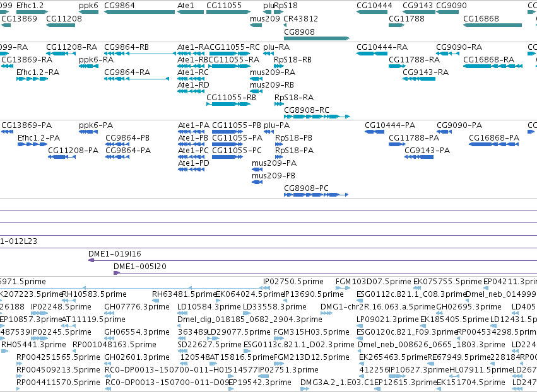The width and height of the screenshot is (537, 392).
Task: Select the CG11208 gene feature
Action: (x=61, y=25)
